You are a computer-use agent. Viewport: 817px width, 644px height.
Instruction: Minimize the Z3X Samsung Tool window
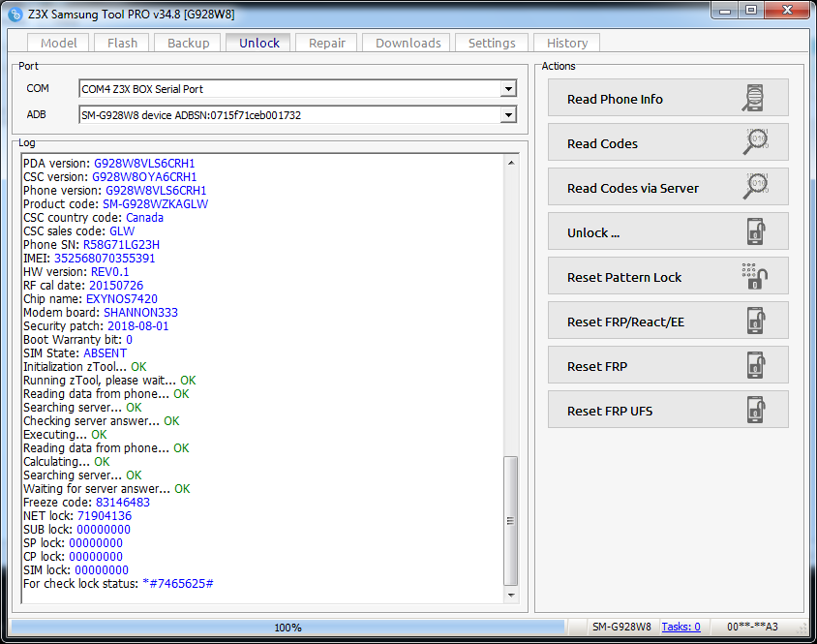coord(724,11)
